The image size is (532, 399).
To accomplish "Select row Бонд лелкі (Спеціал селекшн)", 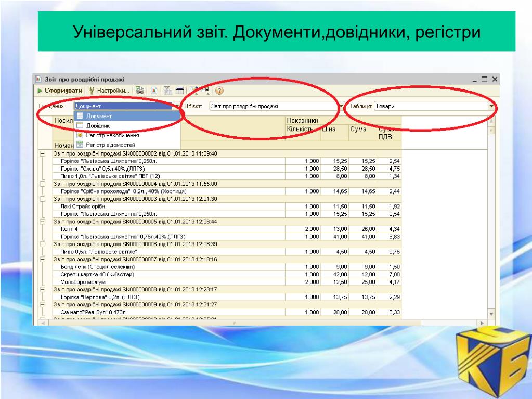I will [x=227, y=267].
